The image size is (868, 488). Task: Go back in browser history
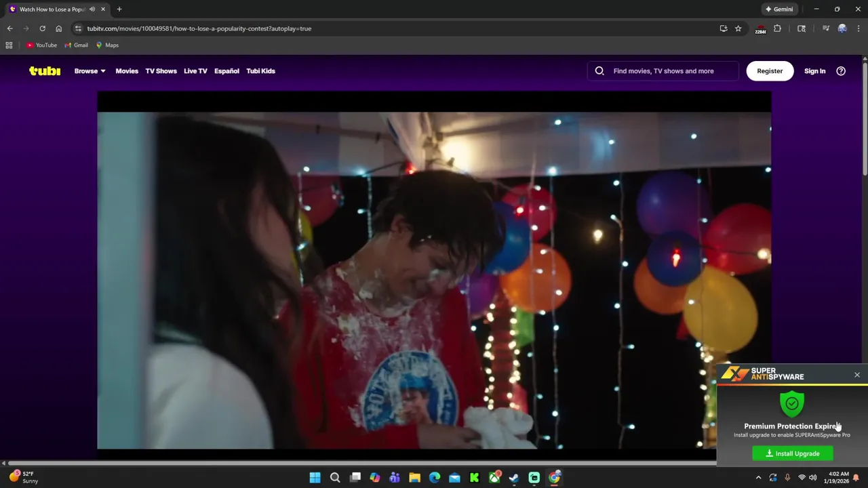(9, 28)
